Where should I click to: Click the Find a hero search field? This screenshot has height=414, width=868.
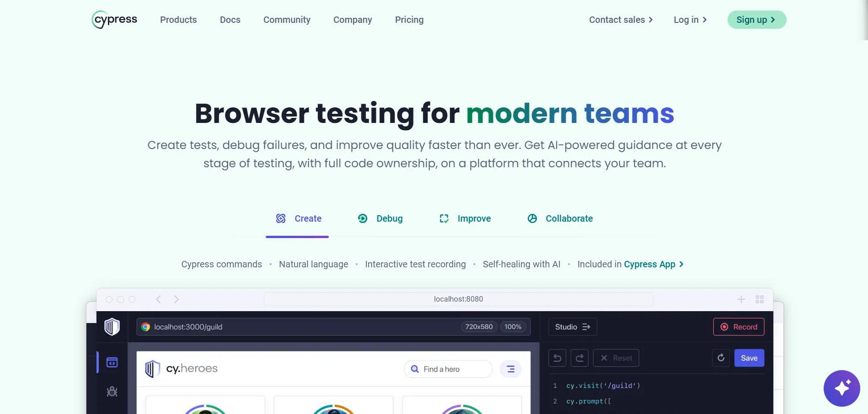[448, 369]
